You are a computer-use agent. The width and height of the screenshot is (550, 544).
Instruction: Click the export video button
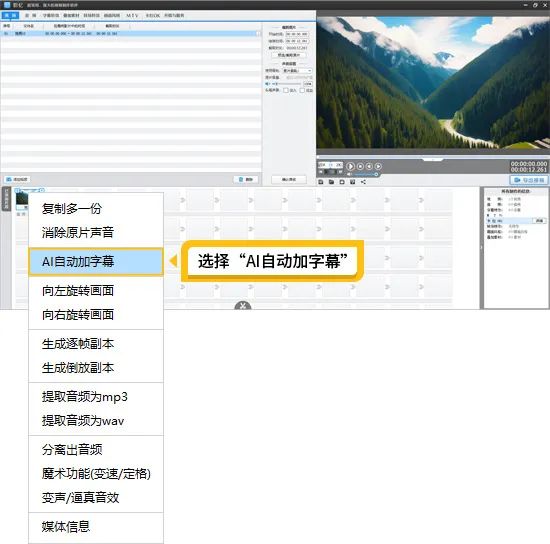(529, 180)
